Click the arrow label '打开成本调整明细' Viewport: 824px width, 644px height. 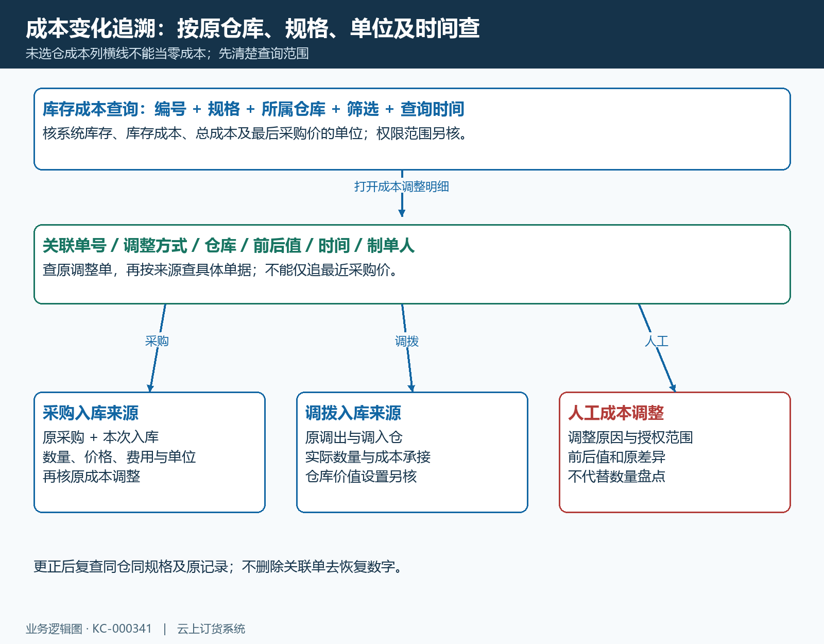click(x=402, y=187)
